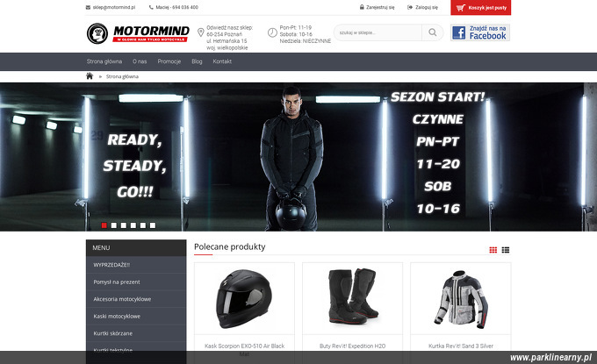Select the second slider dot

[x=114, y=225]
